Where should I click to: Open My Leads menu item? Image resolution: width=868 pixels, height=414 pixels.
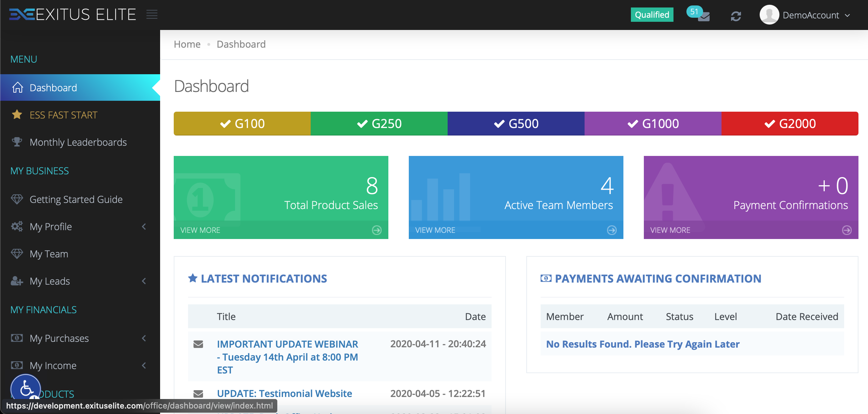click(x=80, y=281)
